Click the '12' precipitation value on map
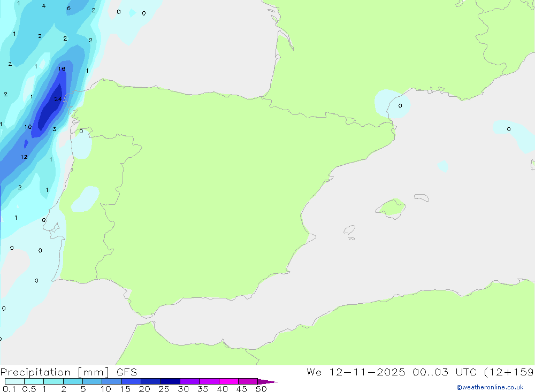This screenshot has width=535, height=392. click(24, 157)
